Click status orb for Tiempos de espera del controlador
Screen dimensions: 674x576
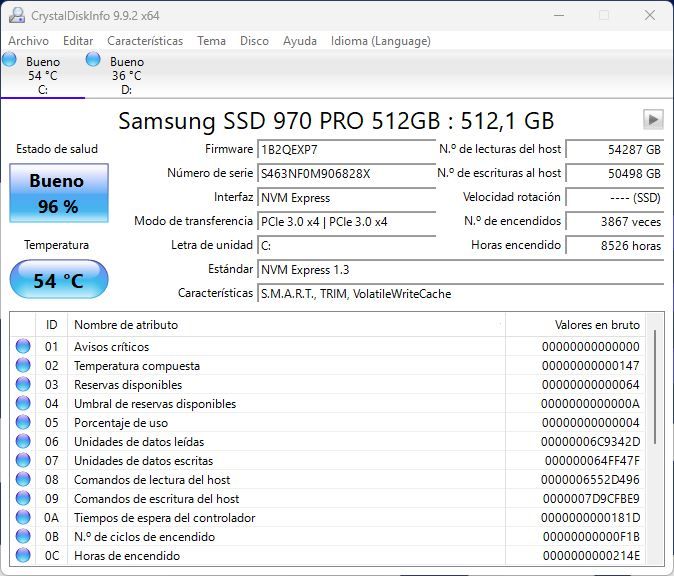[x=23, y=517]
